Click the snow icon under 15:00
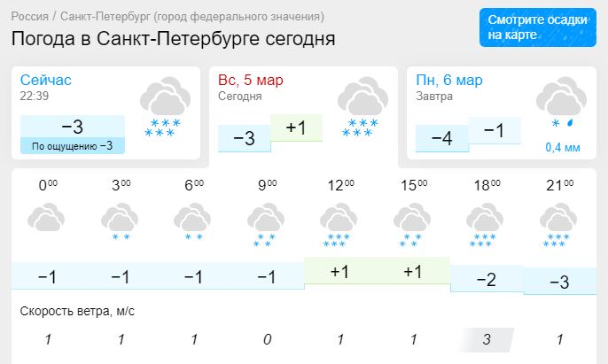Image resolution: width=608 pixels, height=364 pixels. coord(412,225)
